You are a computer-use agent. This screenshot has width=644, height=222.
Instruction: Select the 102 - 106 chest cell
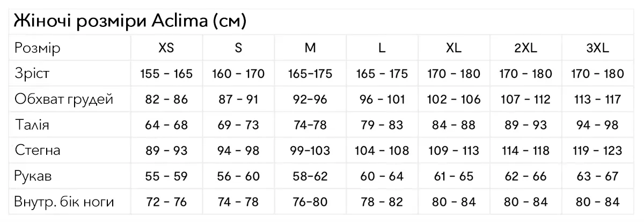(453, 99)
